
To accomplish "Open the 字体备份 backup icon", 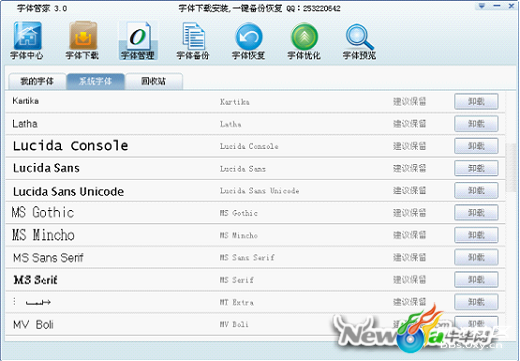I will (193, 41).
